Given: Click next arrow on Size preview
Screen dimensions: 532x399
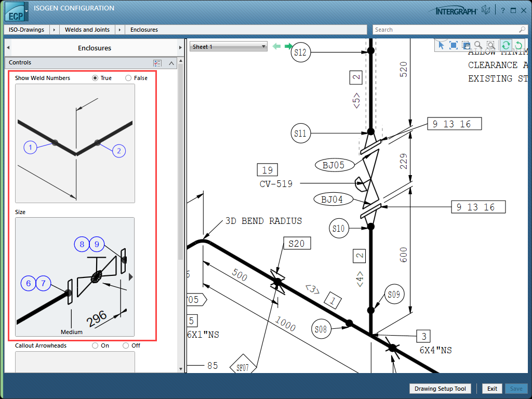Looking at the screenshot, I should pos(131,277).
